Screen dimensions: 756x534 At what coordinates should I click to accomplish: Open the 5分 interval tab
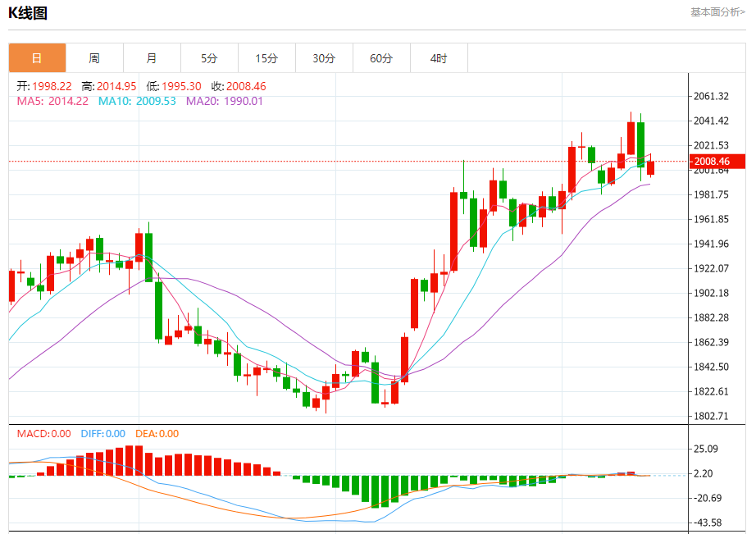tap(209, 58)
